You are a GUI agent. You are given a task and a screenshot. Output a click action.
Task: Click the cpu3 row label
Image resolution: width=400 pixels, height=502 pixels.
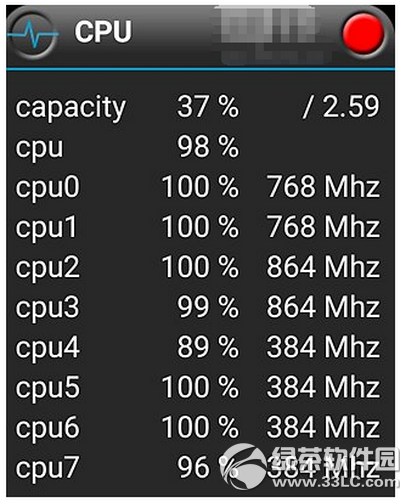(x=48, y=308)
